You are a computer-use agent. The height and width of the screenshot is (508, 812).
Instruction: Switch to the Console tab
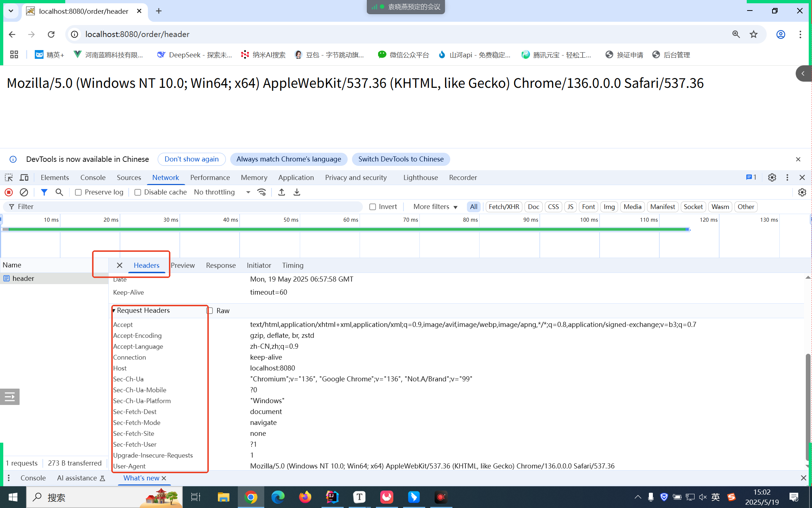point(93,177)
